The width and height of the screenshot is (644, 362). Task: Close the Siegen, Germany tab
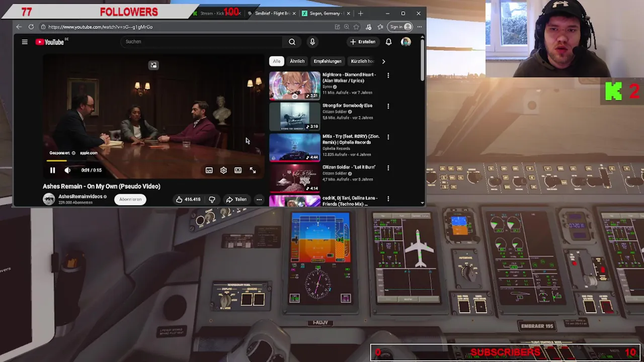pos(348,13)
